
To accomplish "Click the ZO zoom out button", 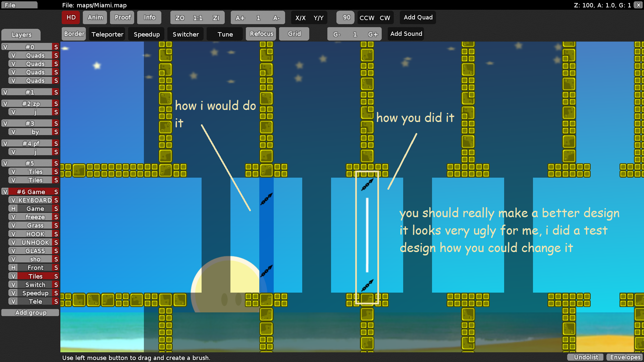I will [180, 18].
